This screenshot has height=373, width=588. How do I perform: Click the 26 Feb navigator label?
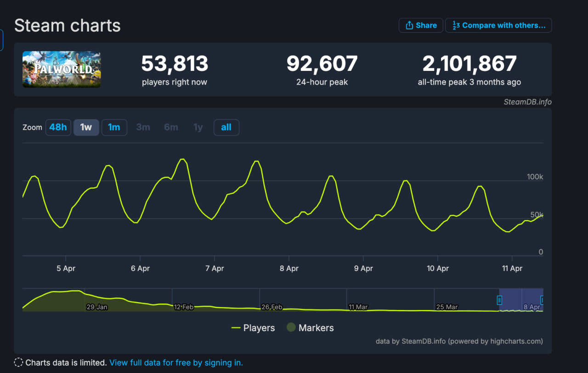[x=271, y=307]
